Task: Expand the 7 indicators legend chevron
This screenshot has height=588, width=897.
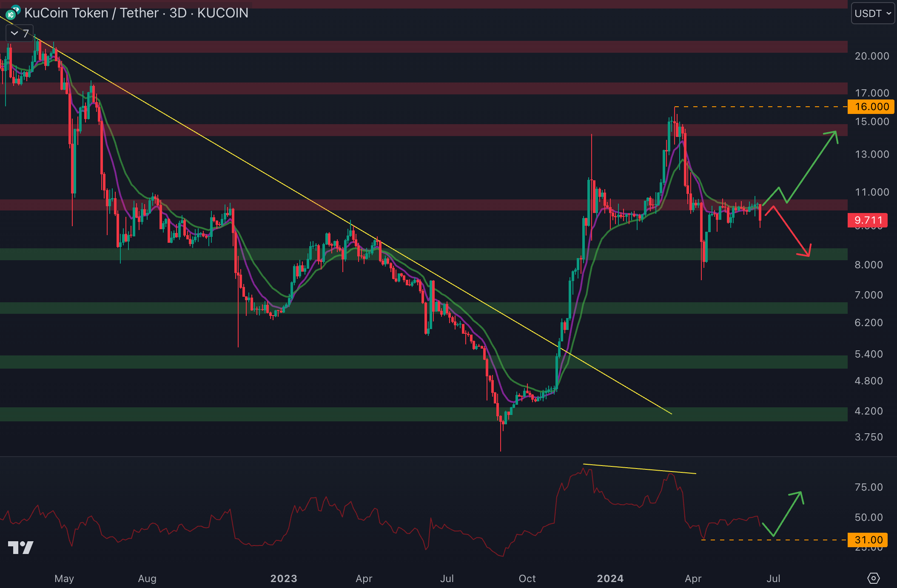Action: (x=15, y=34)
